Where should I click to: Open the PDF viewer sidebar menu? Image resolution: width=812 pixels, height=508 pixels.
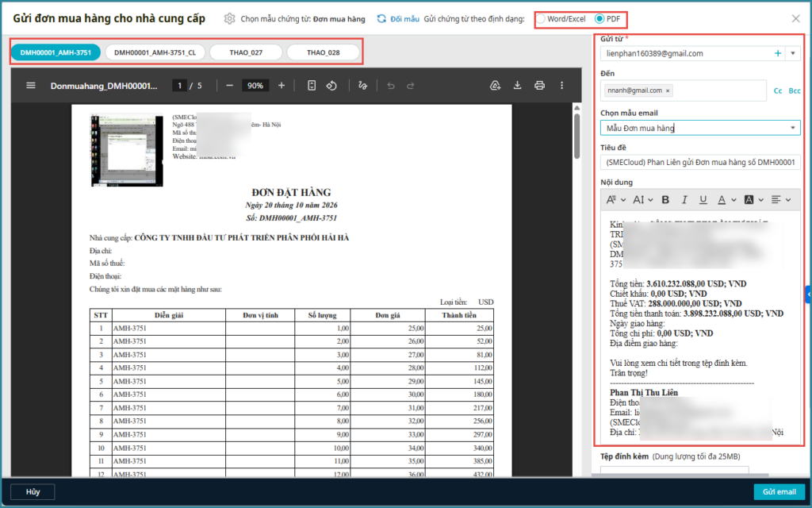(x=31, y=86)
